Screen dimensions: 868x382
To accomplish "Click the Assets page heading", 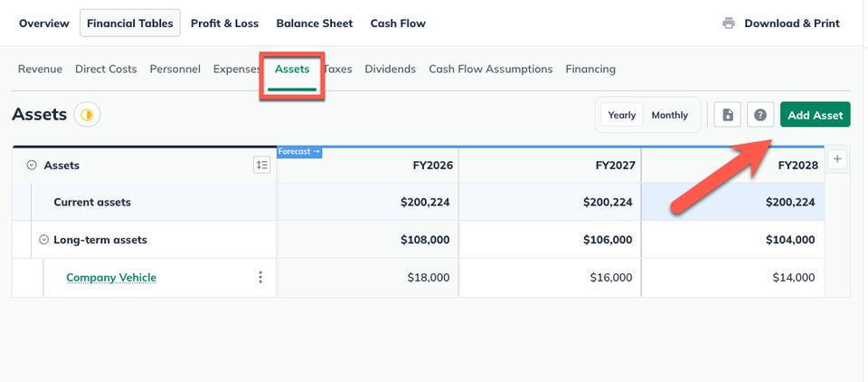I will (x=39, y=115).
